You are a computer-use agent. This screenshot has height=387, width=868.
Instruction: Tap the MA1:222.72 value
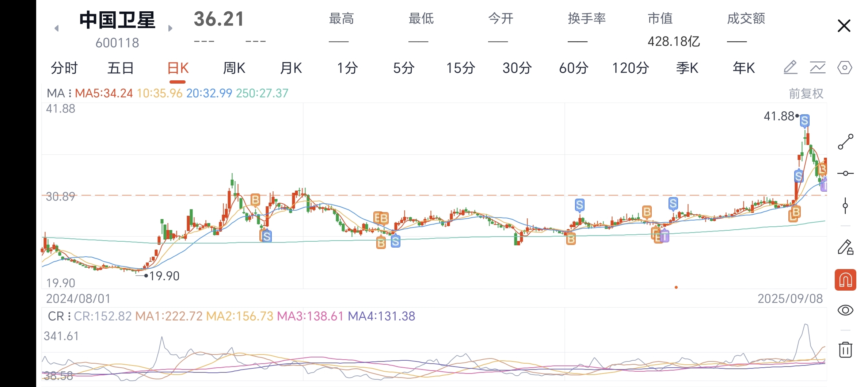[169, 316]
